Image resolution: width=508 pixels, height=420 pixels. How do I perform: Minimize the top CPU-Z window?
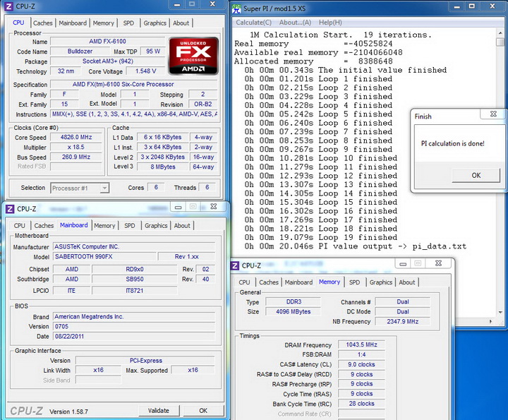pyautogui.click(x=177, y=4)
